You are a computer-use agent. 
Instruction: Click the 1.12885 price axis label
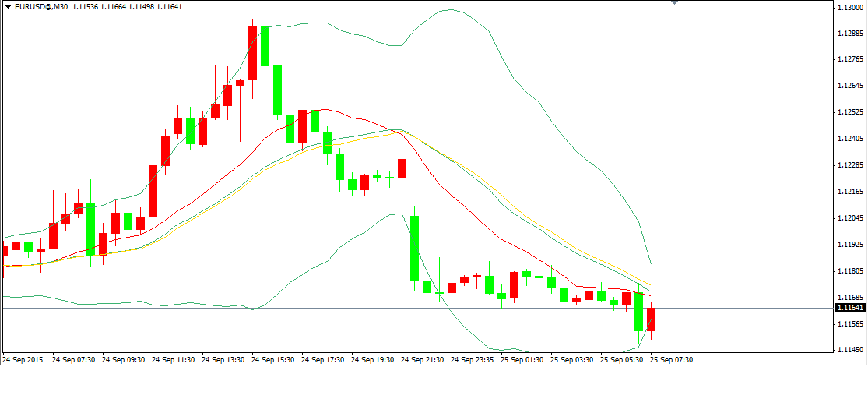(849, 34)
